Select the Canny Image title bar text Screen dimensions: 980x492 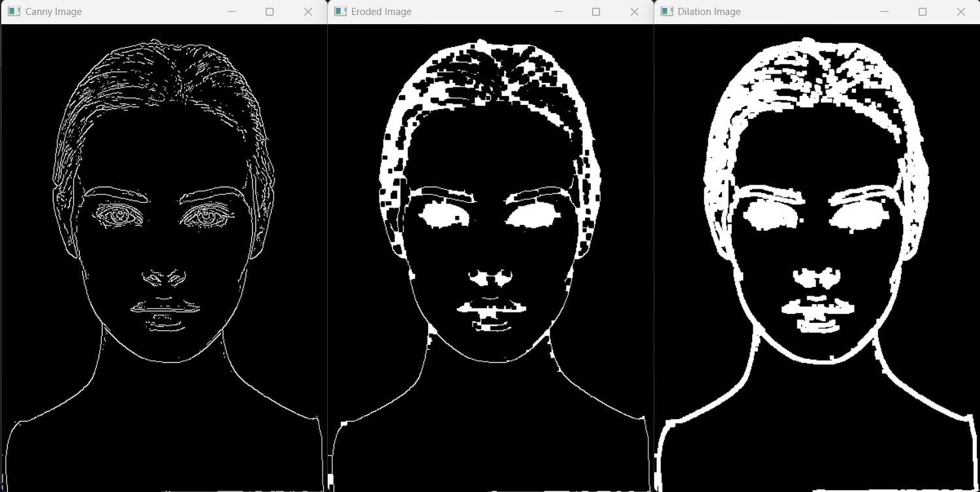coord(54,12)
